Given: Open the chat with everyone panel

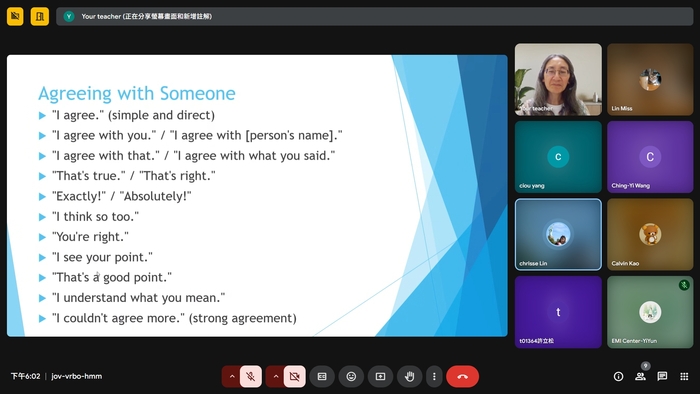Looking at the screenshot, I should click(x=662, y=377).
